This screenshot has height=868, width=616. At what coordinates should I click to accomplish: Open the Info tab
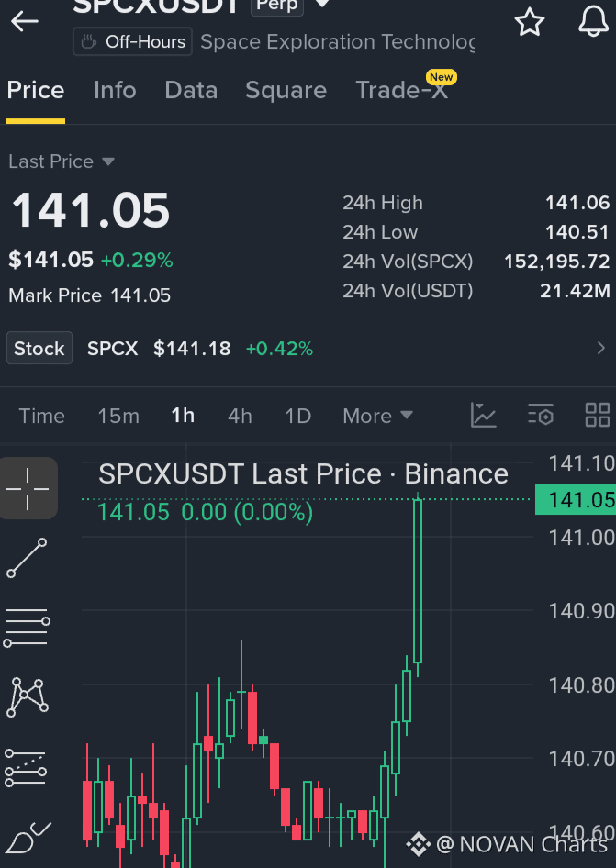(x=115, y=90)
